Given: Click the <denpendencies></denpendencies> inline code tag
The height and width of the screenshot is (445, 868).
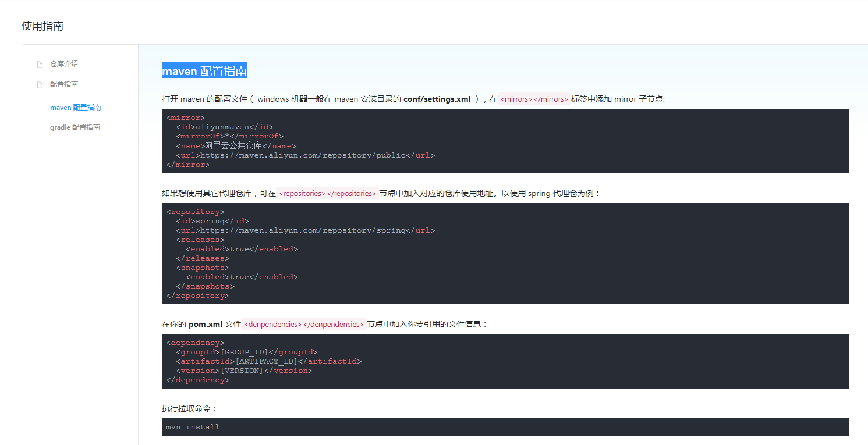Looking at the screenshot, I should tap(303, 324).
